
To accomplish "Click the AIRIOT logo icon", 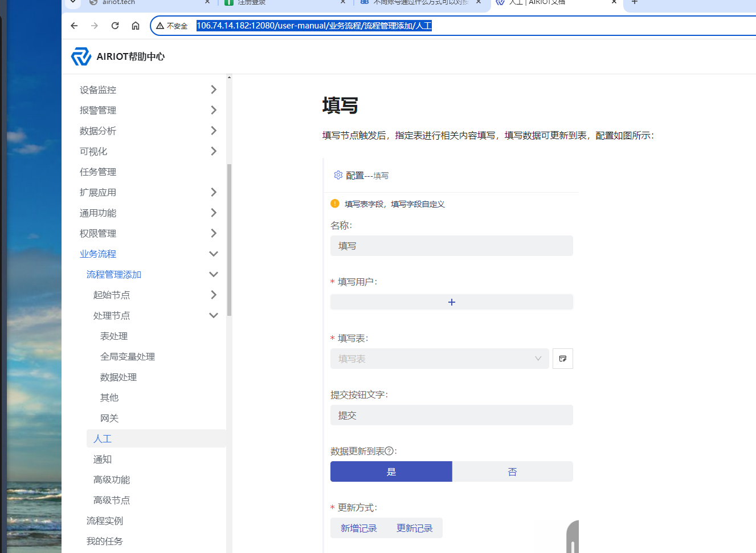I will (x=81, y=56).
